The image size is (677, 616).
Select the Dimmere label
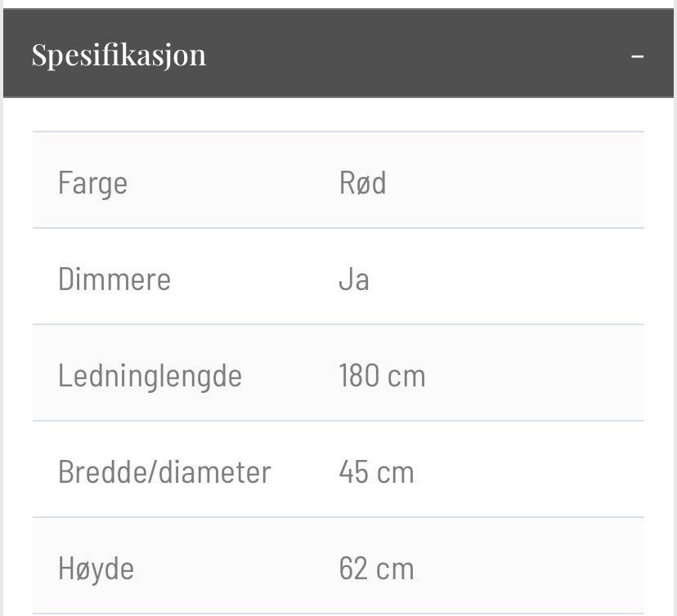(114, 279)
